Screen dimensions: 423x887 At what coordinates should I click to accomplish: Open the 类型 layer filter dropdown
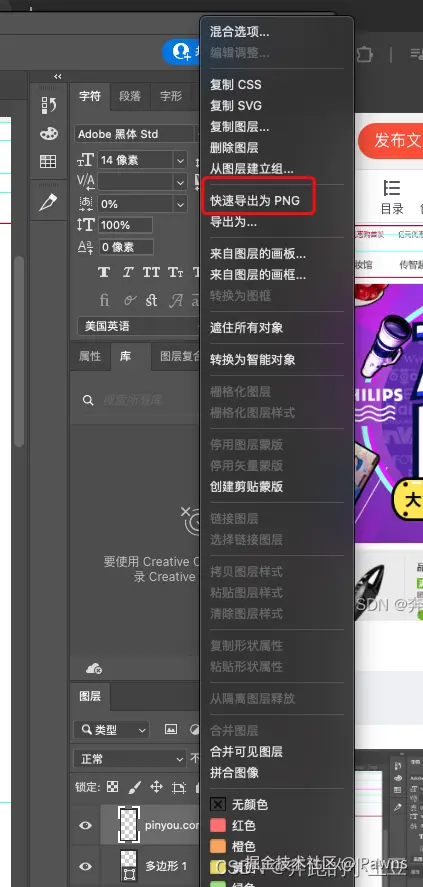click(111, 730)
